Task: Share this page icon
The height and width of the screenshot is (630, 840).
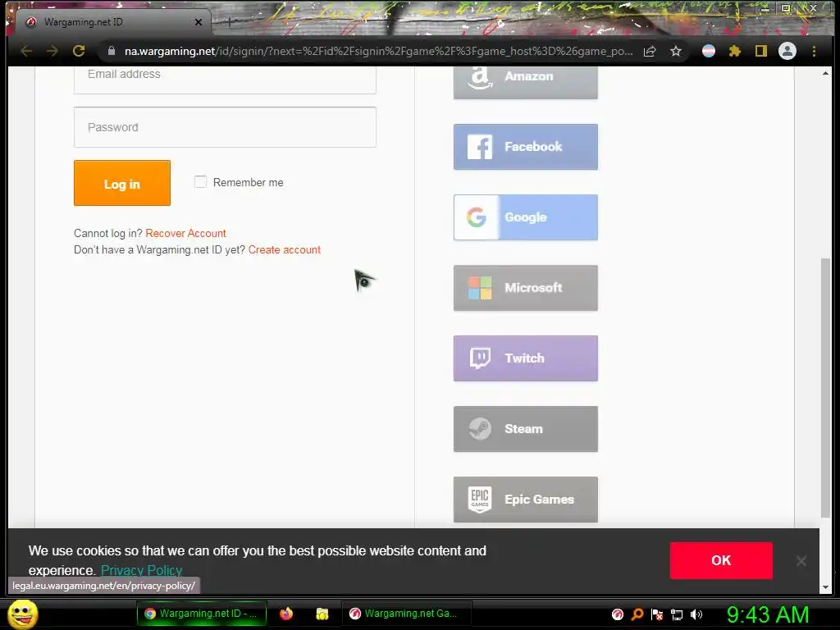Action: [x=650, y=51]
